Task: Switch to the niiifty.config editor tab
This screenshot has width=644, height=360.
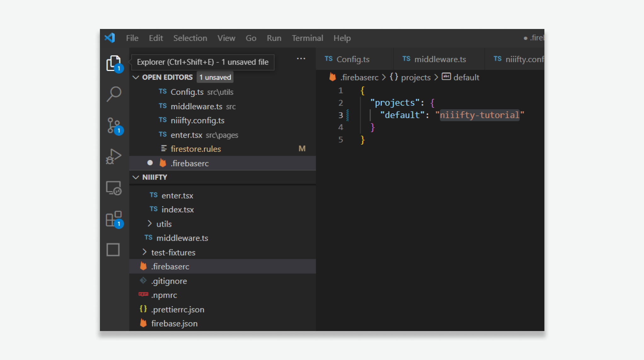Action: [515, 59]
